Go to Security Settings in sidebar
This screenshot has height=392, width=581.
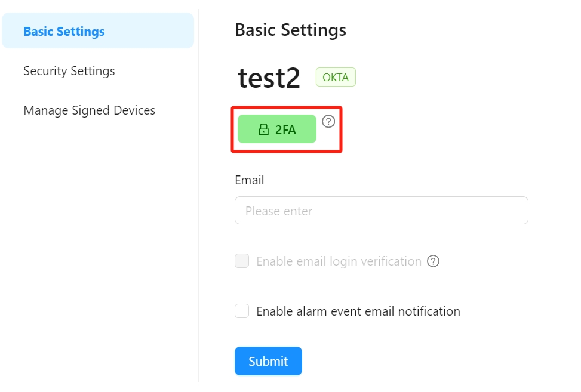coord(69,71)
